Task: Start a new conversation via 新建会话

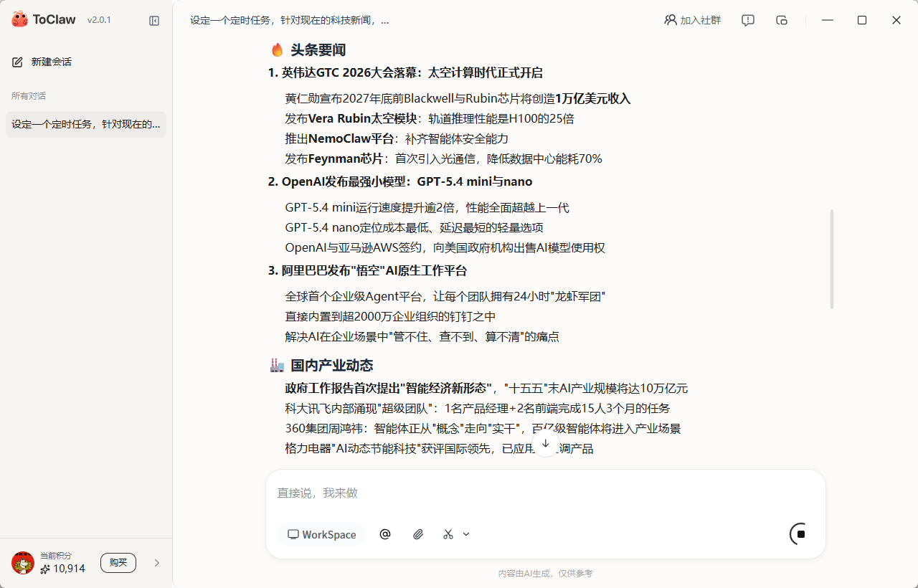Action: point(49,62)
